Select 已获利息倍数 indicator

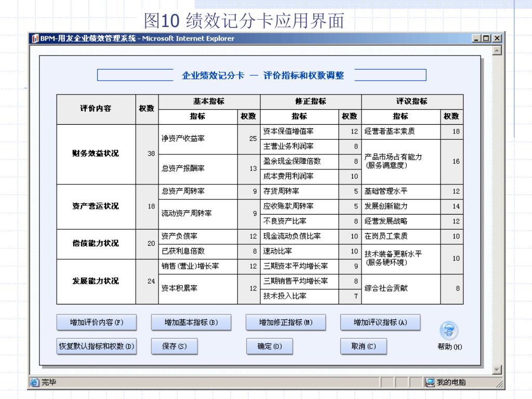[198, 251]
